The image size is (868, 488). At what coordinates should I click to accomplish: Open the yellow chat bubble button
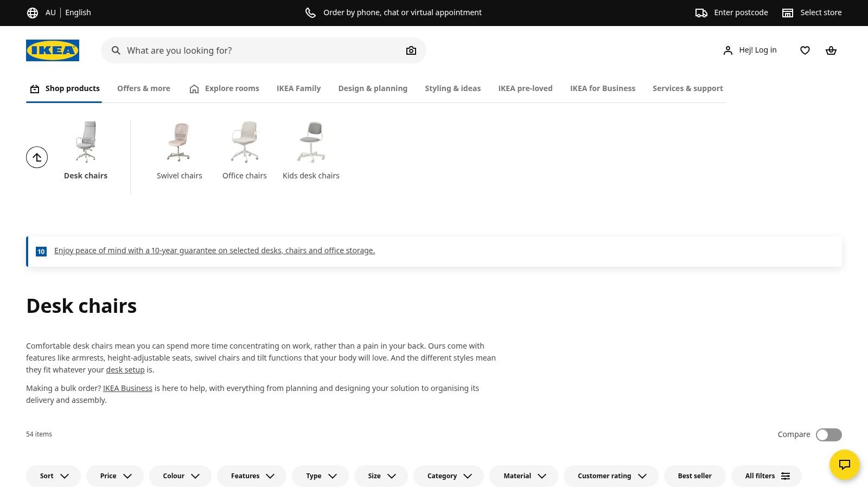tap(845, 465)
